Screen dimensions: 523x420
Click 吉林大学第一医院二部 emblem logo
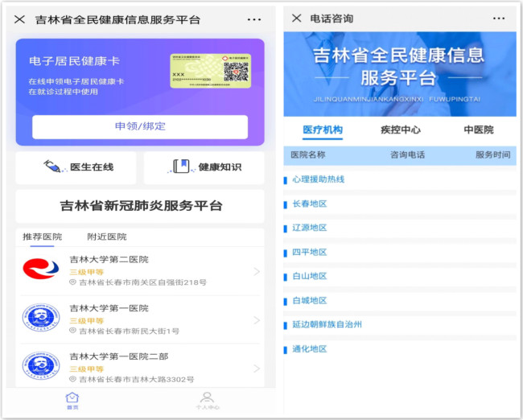(41, 365)
